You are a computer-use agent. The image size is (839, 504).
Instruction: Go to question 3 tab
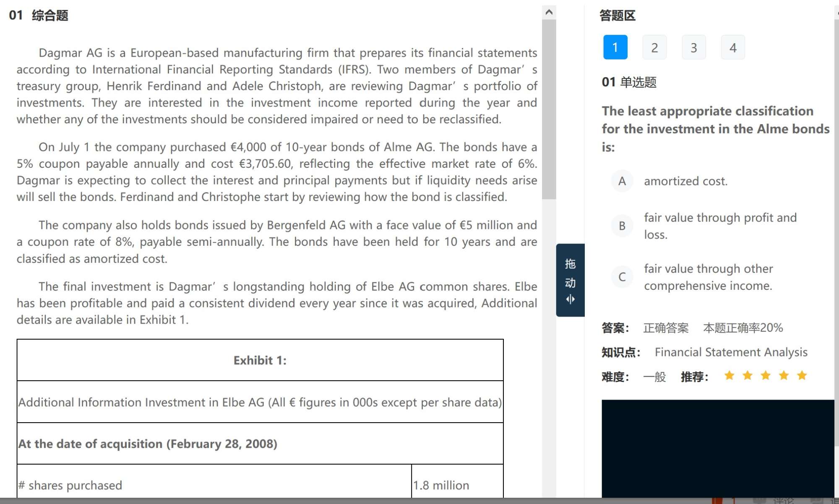pyautogui.click(x=693, y=47)
